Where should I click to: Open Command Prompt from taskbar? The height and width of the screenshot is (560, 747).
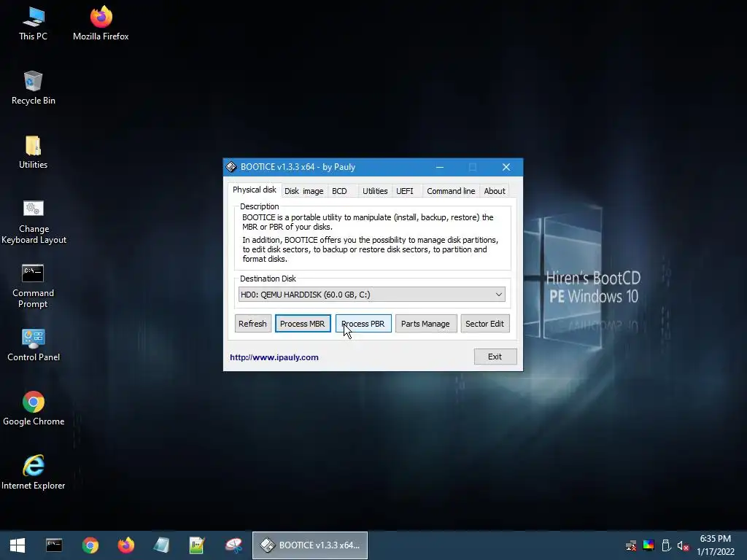click(x=54, y=545)
